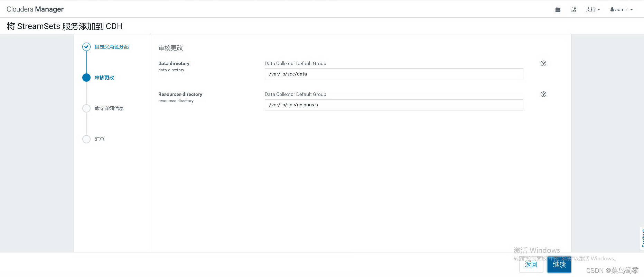Click resources.directory property name text
The image size is (644, 277).
point(176,101)
